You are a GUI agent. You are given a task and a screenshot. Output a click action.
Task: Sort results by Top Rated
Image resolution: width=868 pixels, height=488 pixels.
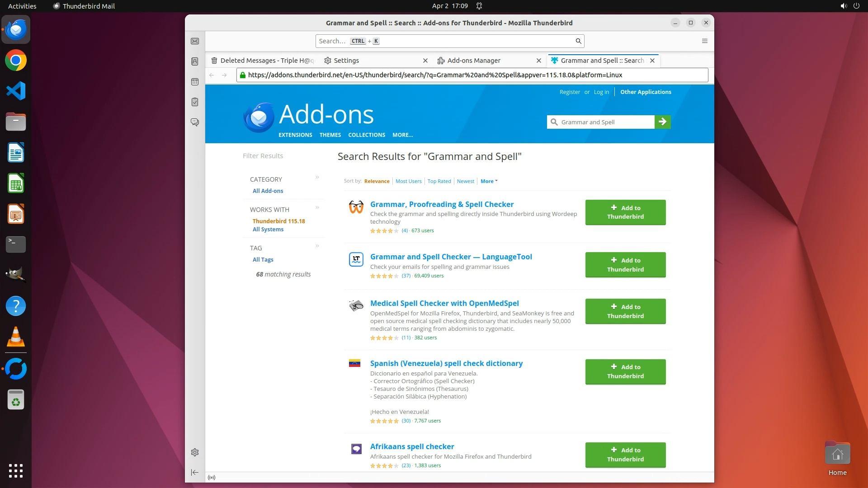pyautogui.click(x=439, y=181)
